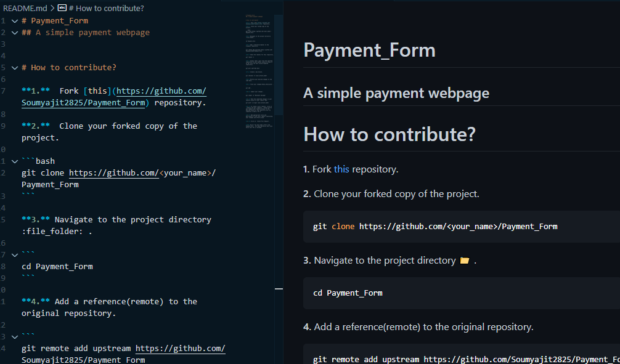
Task: Click '# Payment_Form' text on editor line 1
Action: (x=55, y=21)
